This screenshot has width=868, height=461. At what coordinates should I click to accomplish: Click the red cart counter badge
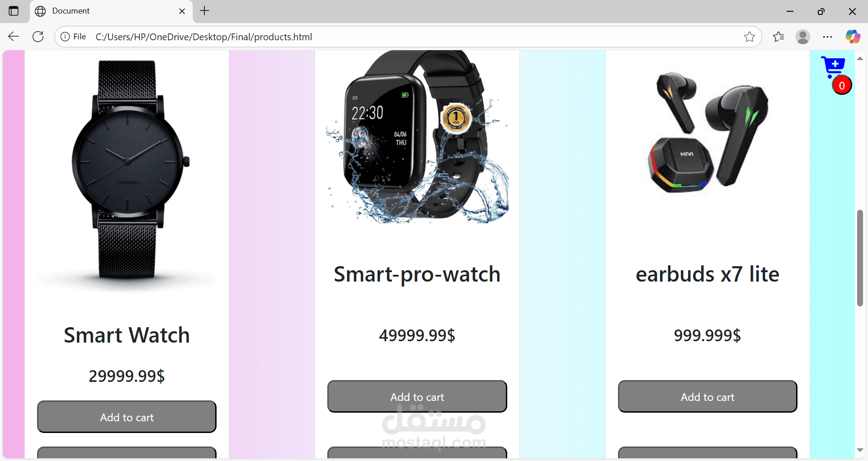(842, 85)
